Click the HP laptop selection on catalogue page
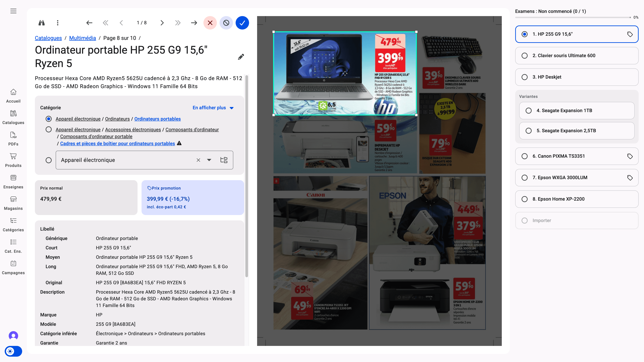Image resolution: width=644 pixels, height=362 pixels. coord(345,73)
